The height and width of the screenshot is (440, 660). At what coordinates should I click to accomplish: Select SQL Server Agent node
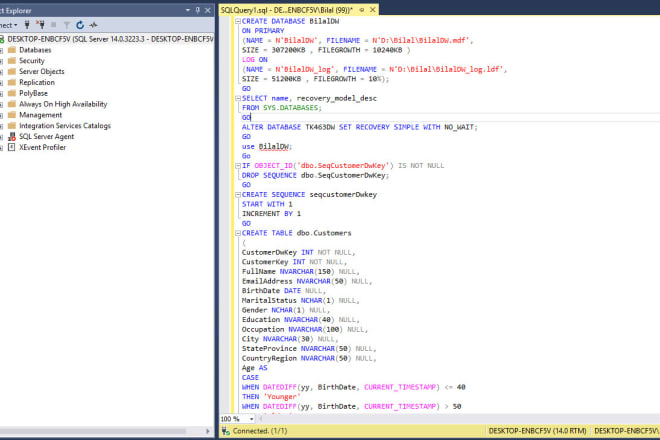pos(47,136)
